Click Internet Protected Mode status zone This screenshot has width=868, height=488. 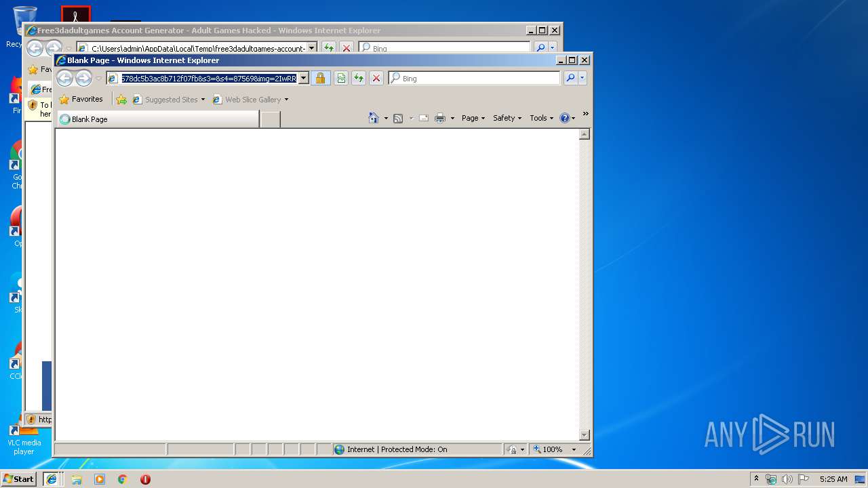click(x=417, y=449)
